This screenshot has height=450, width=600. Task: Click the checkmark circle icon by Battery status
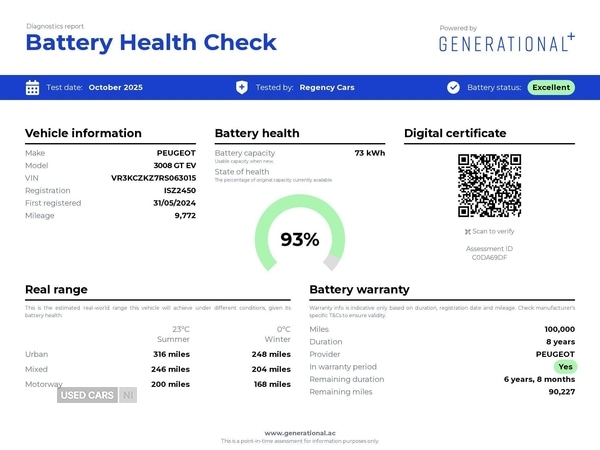click(x=453, y=87)
